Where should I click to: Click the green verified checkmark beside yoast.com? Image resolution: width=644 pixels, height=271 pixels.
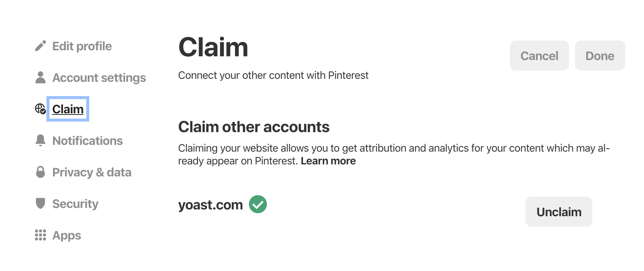click(x=258, y=205)
